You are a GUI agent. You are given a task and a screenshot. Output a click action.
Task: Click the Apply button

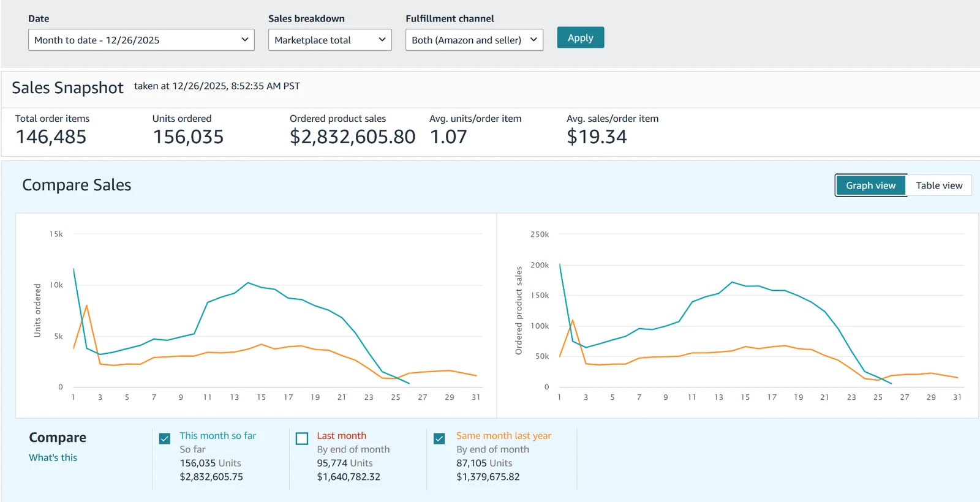click(580, 37)
